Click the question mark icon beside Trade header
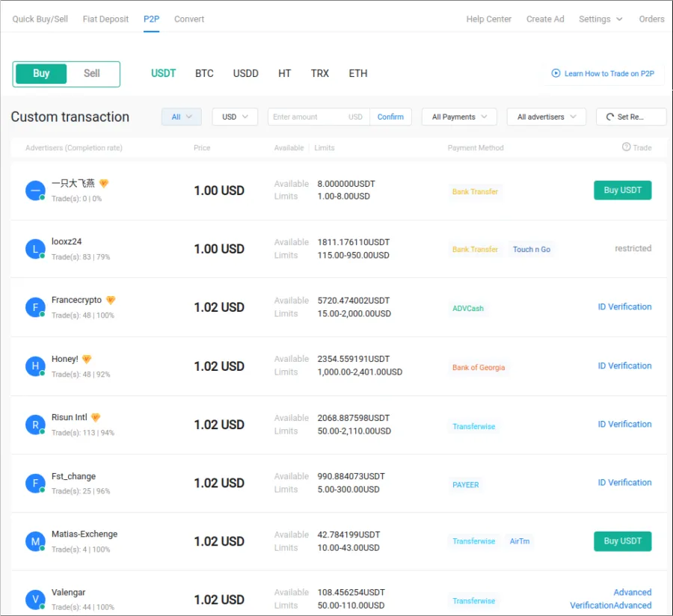This screenshot has height=616, width=673. 628,147
